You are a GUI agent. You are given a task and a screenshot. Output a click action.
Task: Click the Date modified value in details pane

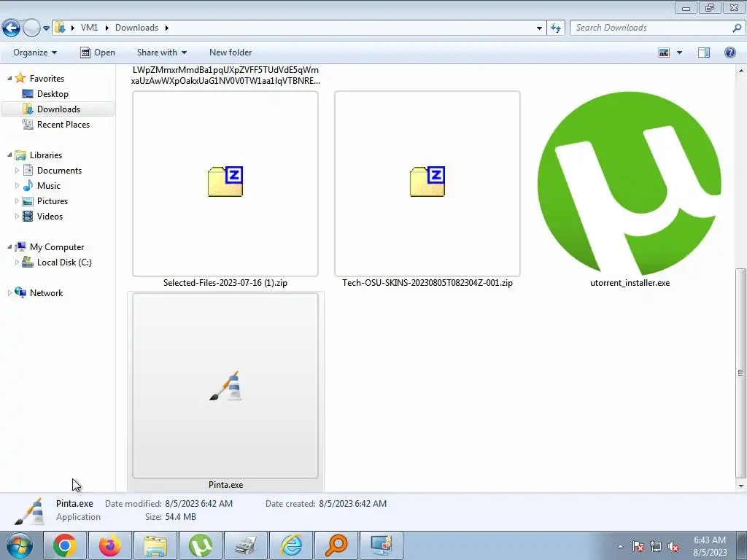click(198, 503)
